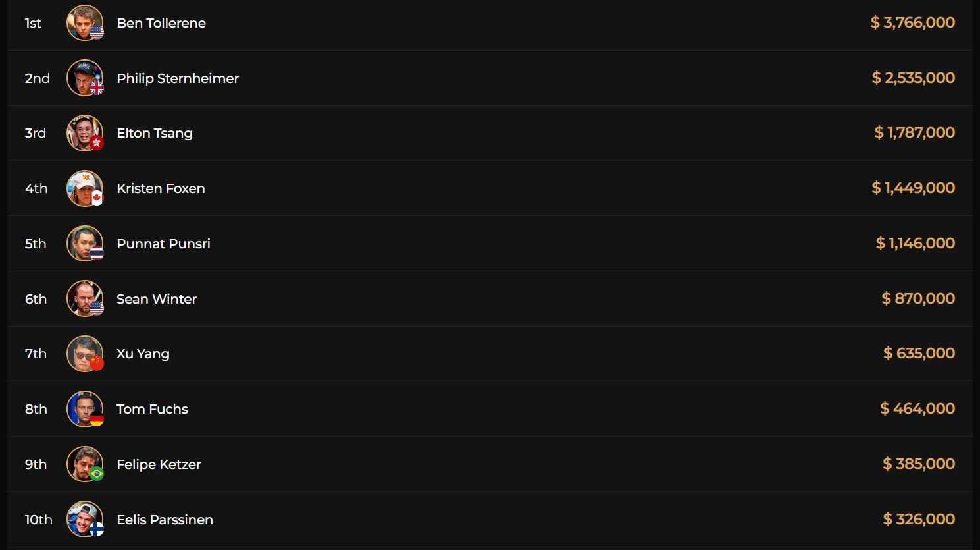
Task: Click Xu Yang's avatar photo
Action: (x=84, y=354)
